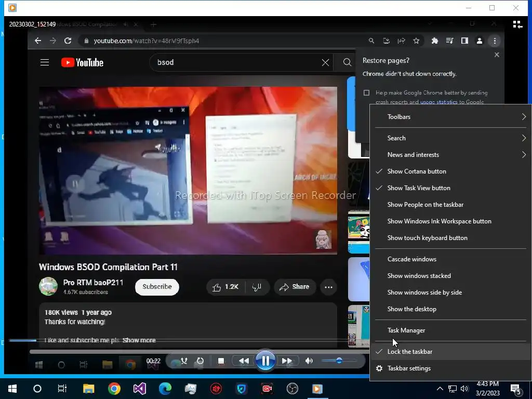
Task: Adjust the media player volume slider
Action: click(339, 361)
